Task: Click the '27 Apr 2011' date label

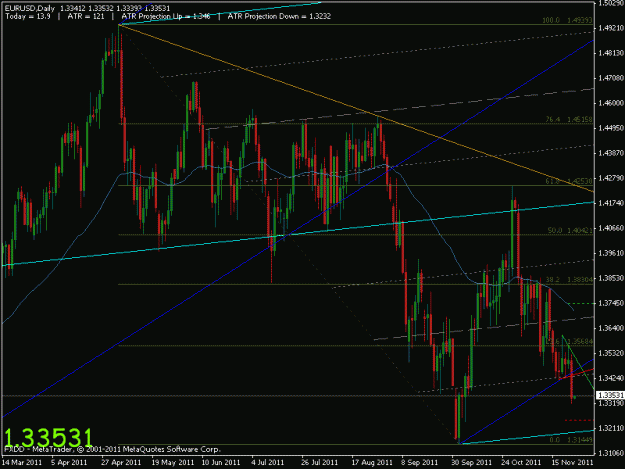Action: pos(121,462)
